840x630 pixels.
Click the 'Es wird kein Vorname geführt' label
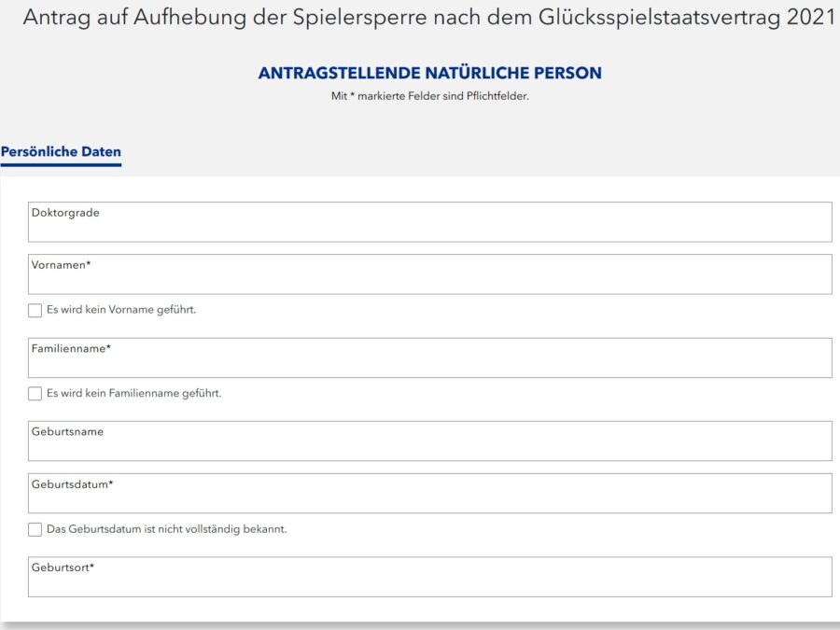[x=121, y=310]
